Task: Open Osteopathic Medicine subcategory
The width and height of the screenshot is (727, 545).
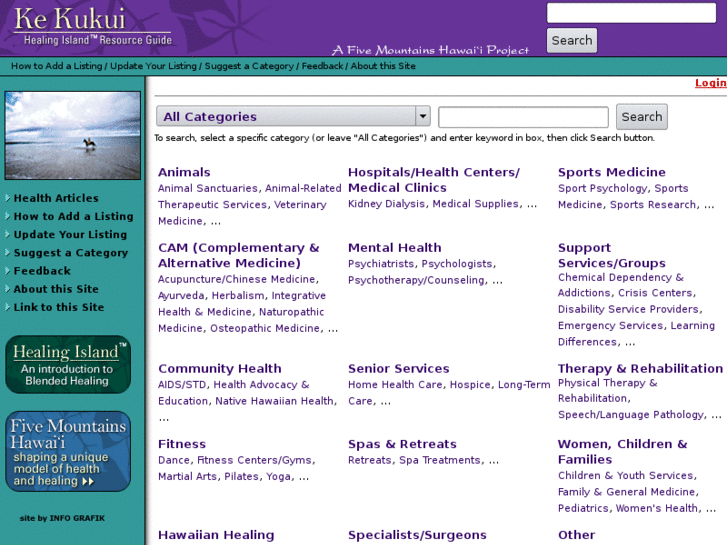Action: [x=265, y=328]
